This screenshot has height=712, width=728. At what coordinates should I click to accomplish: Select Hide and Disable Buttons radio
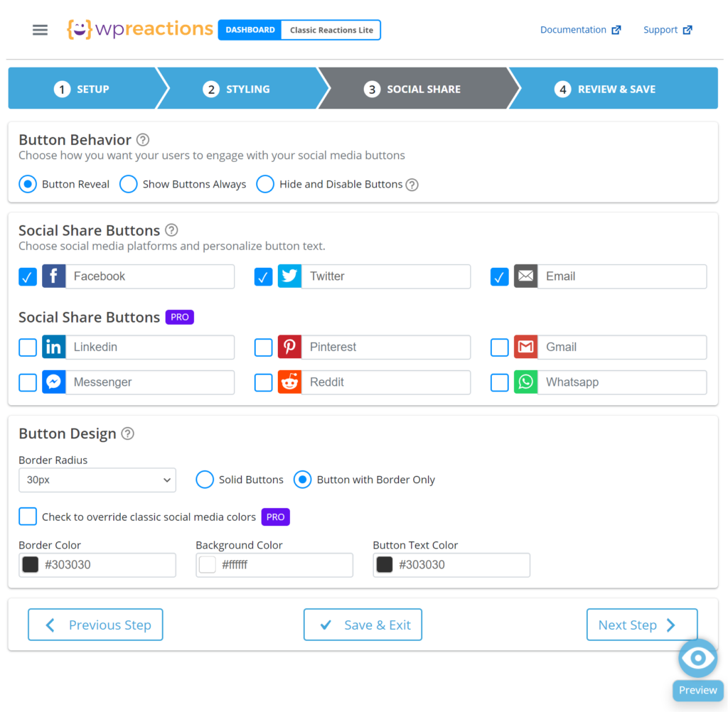pyautogui.click(x=265, y=184)
